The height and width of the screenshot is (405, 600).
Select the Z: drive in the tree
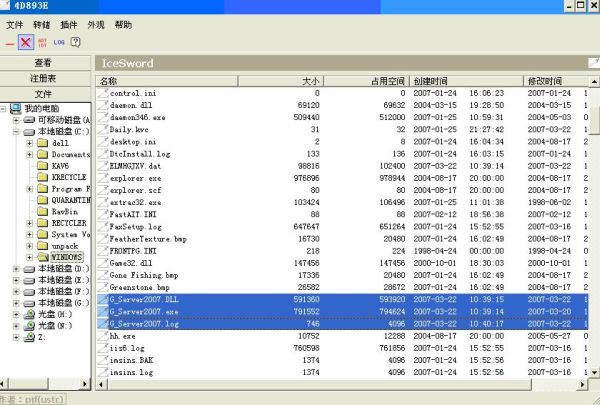(41, 337)
